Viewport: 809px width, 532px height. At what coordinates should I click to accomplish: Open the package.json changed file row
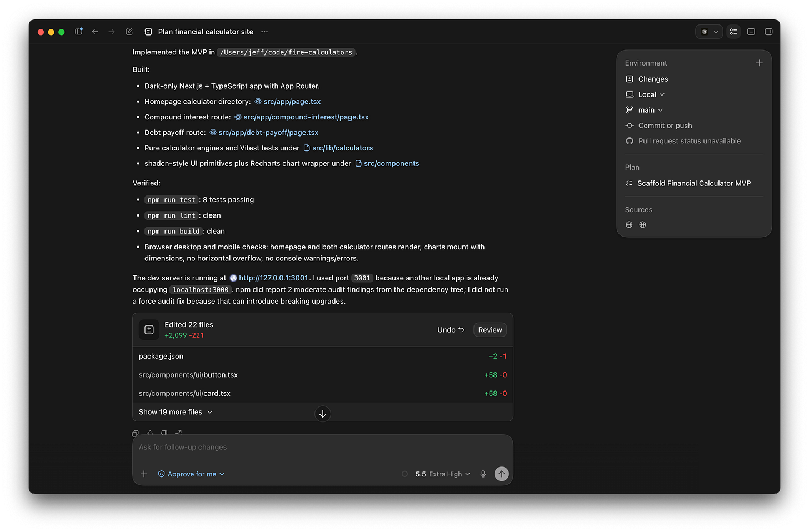323,357
